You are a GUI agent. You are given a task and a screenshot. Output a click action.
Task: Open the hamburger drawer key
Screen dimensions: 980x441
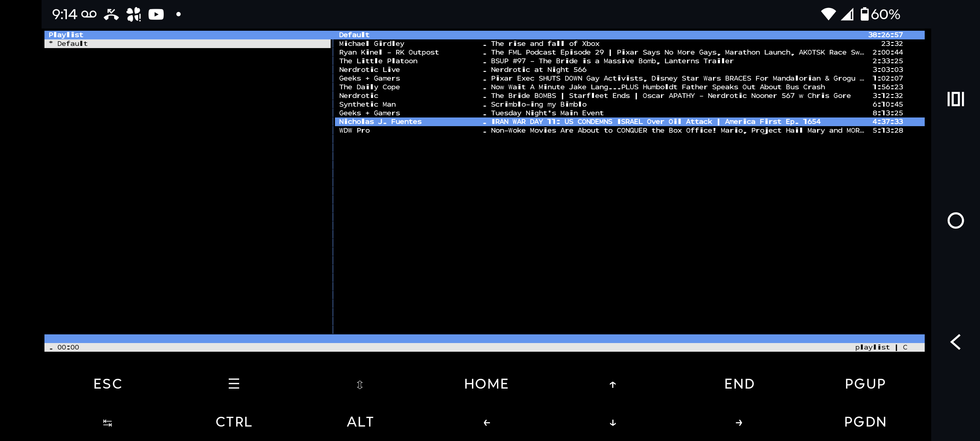click(x=233, y=384)
